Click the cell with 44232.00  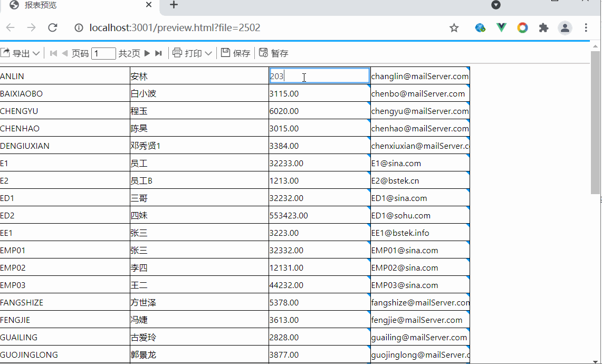(x=319, y=285)
